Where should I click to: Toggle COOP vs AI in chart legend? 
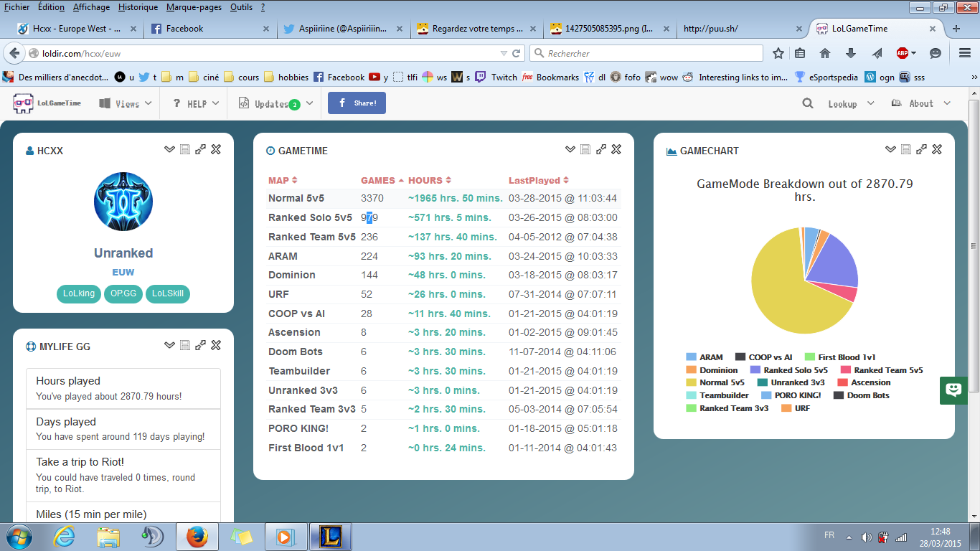click(763, 357)
